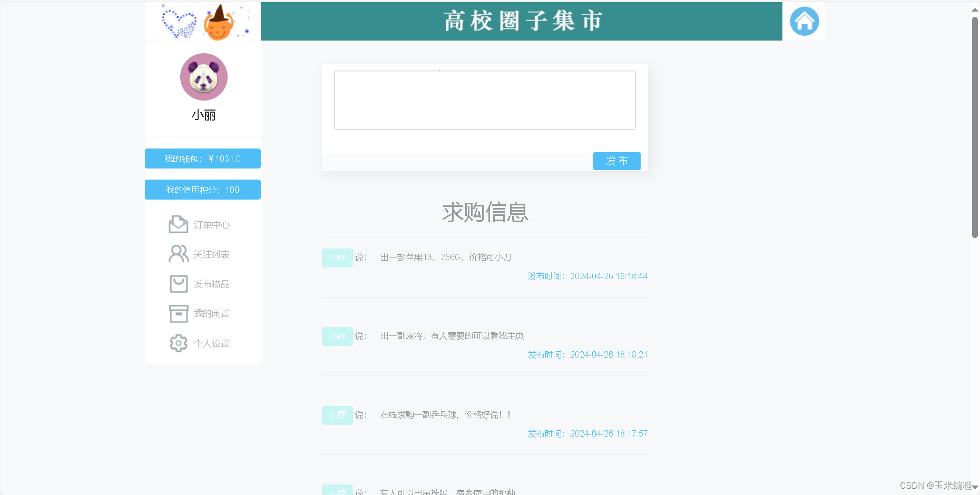Open the home page via house icon
The width and height of the screenshot is (980, 495).
tap(804, 22)
